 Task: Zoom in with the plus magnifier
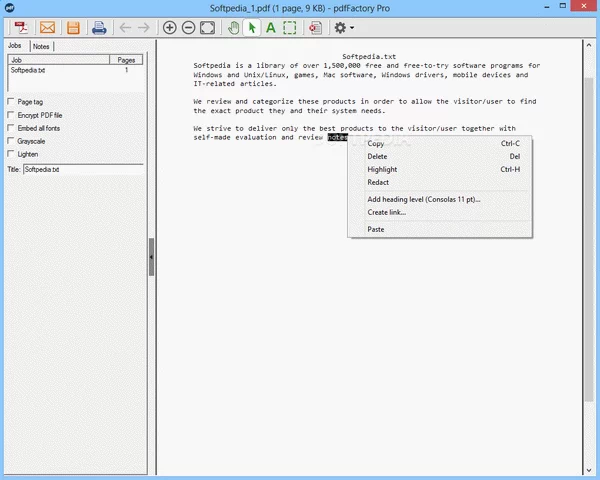coord(169,28)
